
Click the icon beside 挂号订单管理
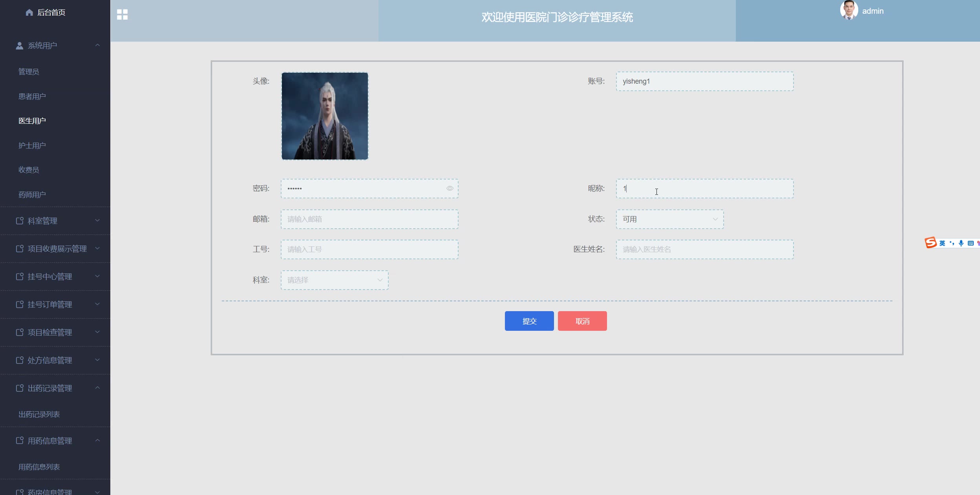click(20, 304)
